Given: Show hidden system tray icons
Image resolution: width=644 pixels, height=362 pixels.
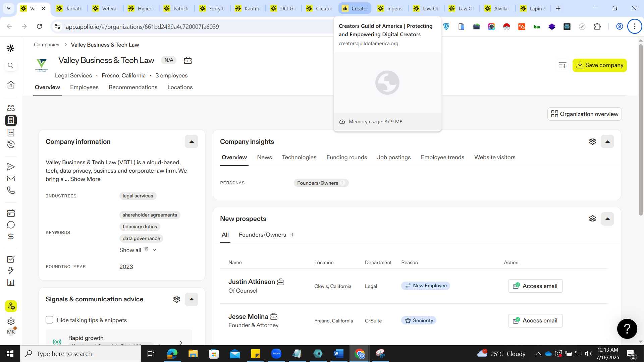Looking at the screenshot, I should (x=538, y=354).
